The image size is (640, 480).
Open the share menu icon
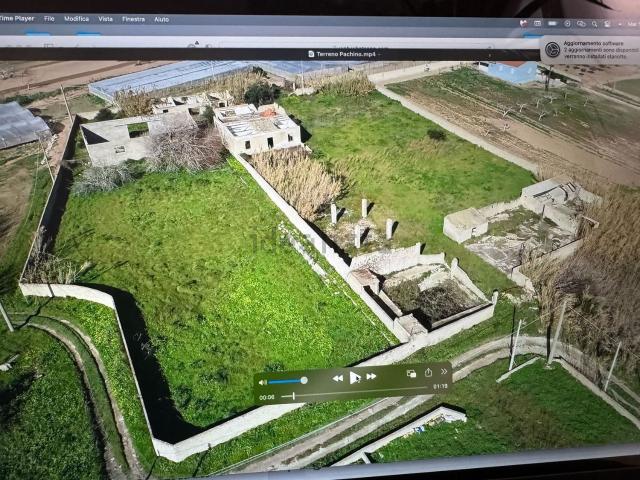[x=428, y=372]
